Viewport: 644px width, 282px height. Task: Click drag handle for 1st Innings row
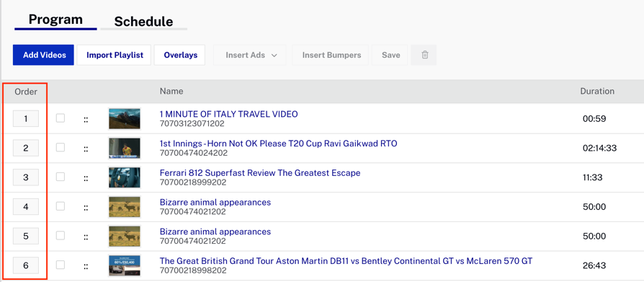tap(86, 149)
